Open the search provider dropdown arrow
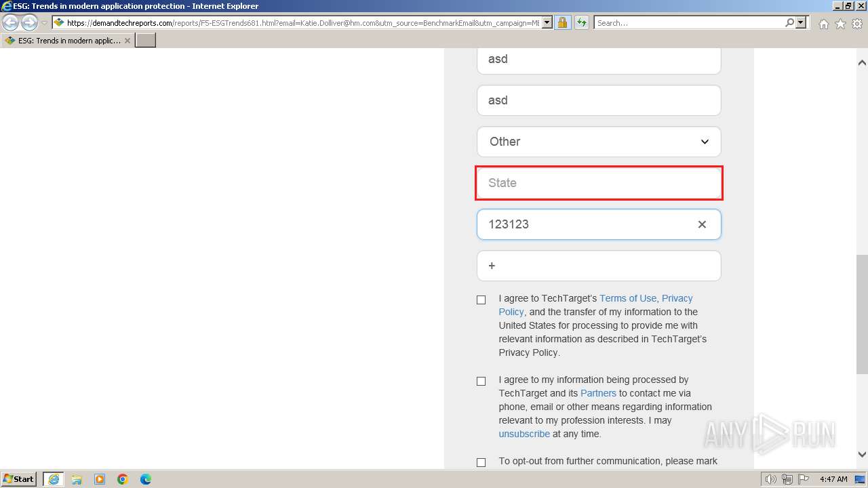The width and height of the screenshot is (868, 488). [801, 23]
